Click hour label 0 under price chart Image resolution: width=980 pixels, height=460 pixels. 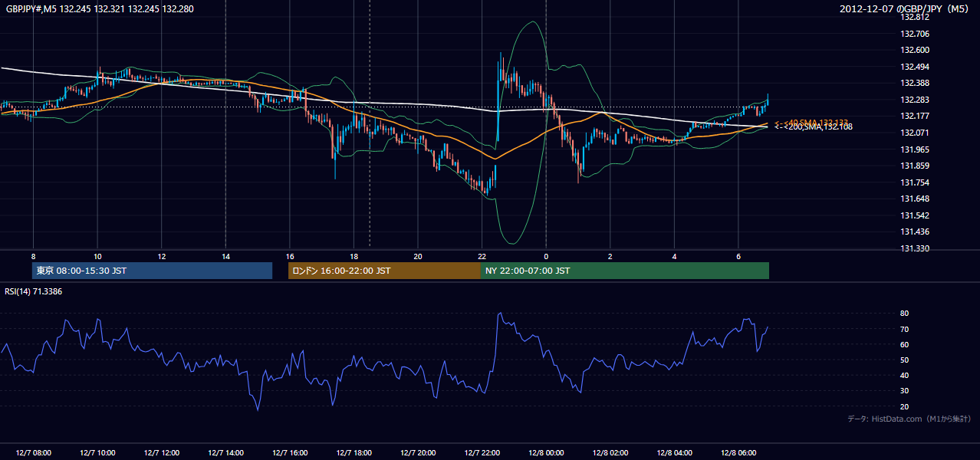[x=546, y=256]
